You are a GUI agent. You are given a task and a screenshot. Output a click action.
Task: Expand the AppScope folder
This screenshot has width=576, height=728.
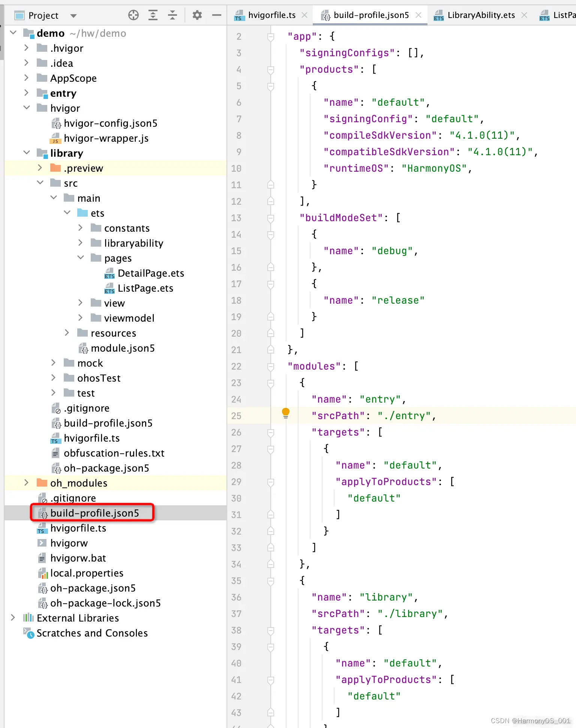(26, 78)
